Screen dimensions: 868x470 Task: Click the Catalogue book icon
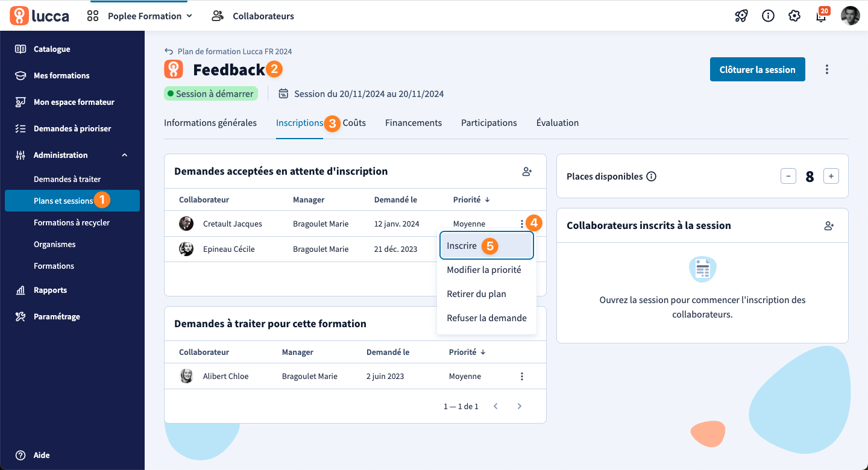pos(20,49)
